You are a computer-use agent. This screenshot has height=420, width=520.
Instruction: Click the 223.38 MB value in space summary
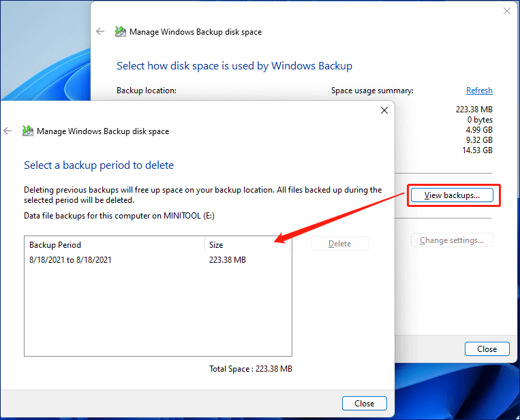click(474, 109)
